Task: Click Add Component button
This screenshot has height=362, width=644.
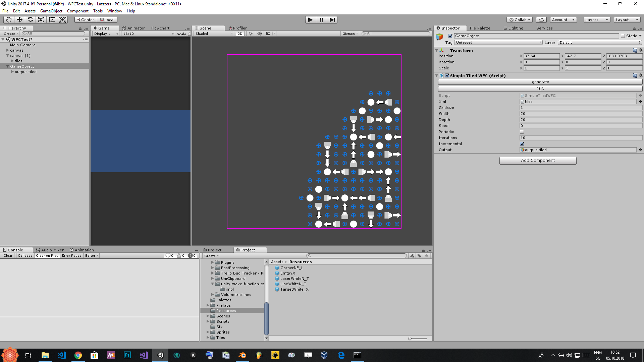Action: pos(538,161)
